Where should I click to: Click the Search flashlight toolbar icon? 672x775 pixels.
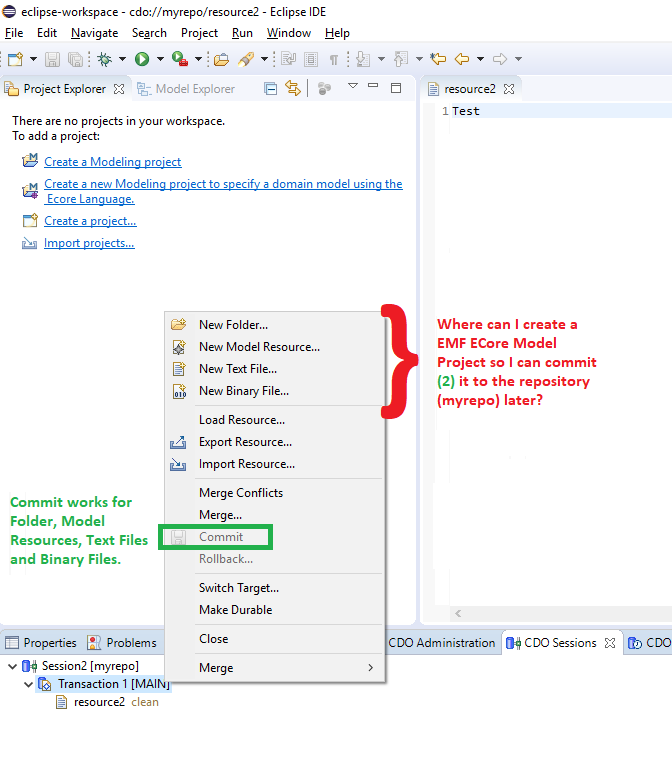click(x=246, y=59)
